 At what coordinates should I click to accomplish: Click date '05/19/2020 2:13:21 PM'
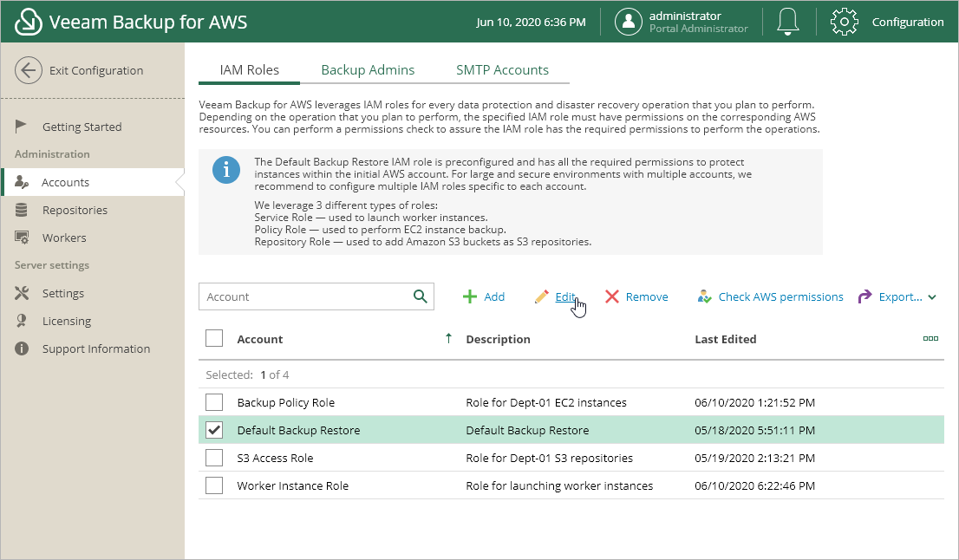point(754,458)
